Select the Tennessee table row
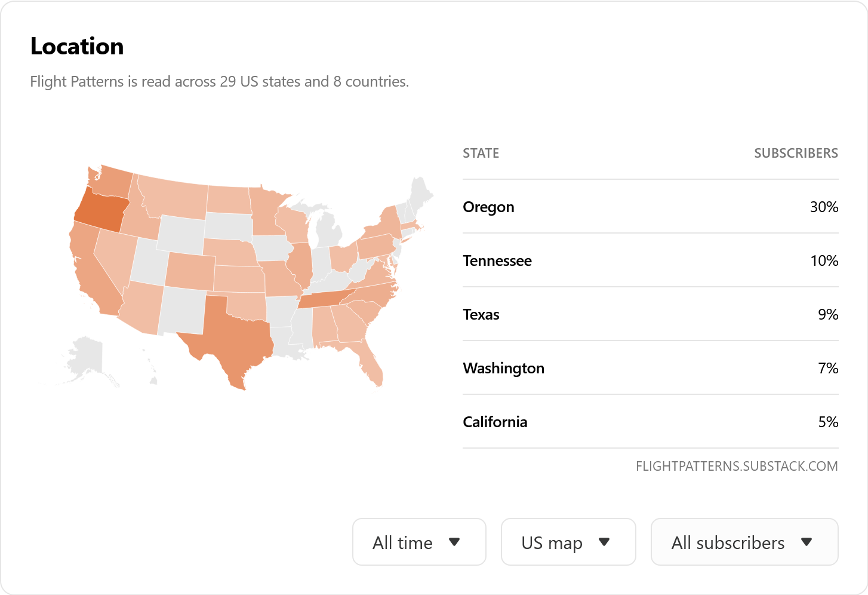The height and width of the screenshot is (595, 868). [650, 260]
